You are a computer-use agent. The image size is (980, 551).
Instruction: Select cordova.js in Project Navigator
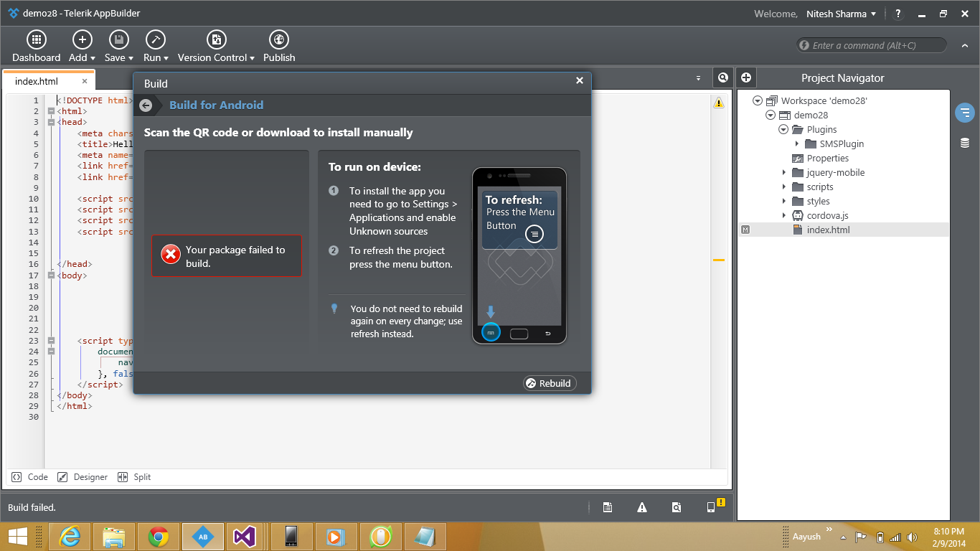click(827, 215)
